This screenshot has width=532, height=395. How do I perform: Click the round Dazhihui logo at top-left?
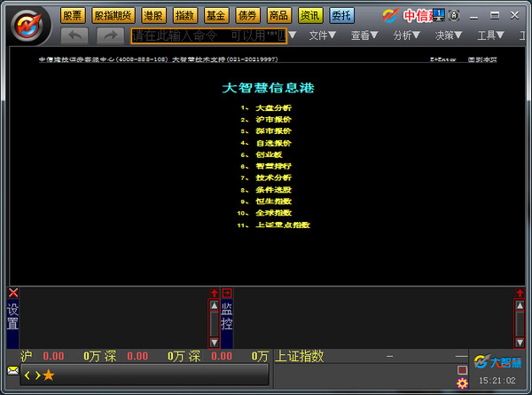27,26
